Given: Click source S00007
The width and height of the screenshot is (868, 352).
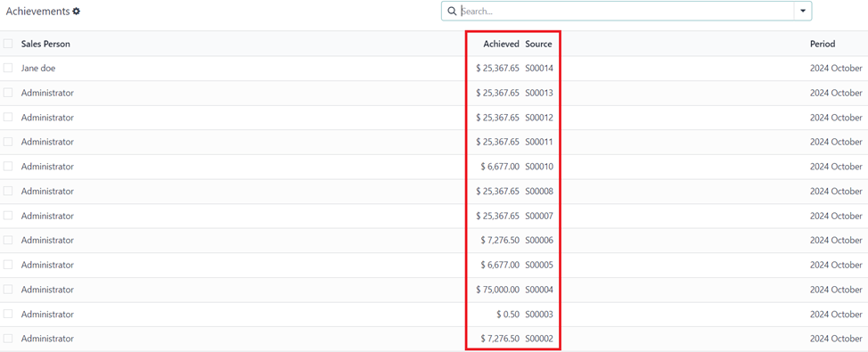Looking at the screenshot, I should [x=539, y=216].
